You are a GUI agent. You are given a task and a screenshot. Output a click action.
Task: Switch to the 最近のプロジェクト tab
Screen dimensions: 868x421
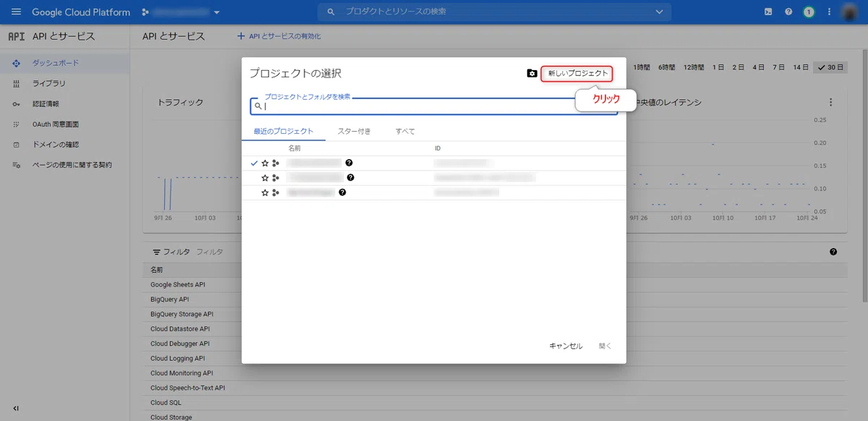point(284,131)
